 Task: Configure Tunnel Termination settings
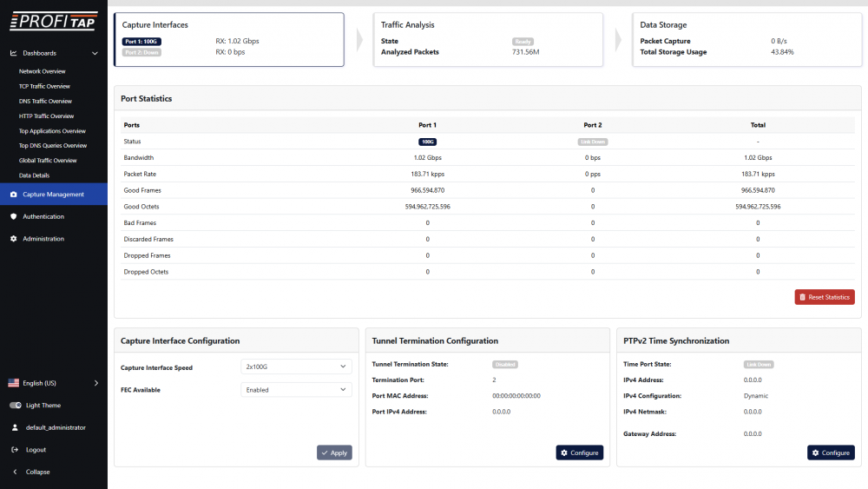[x=579, y=453]
